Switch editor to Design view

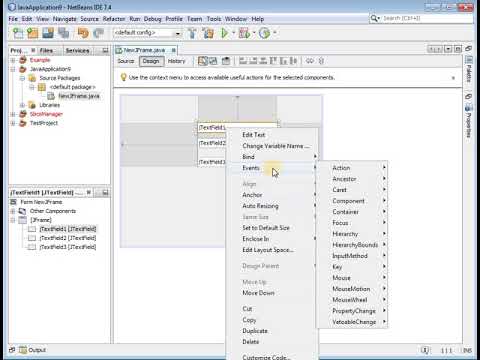pos(151,61)
